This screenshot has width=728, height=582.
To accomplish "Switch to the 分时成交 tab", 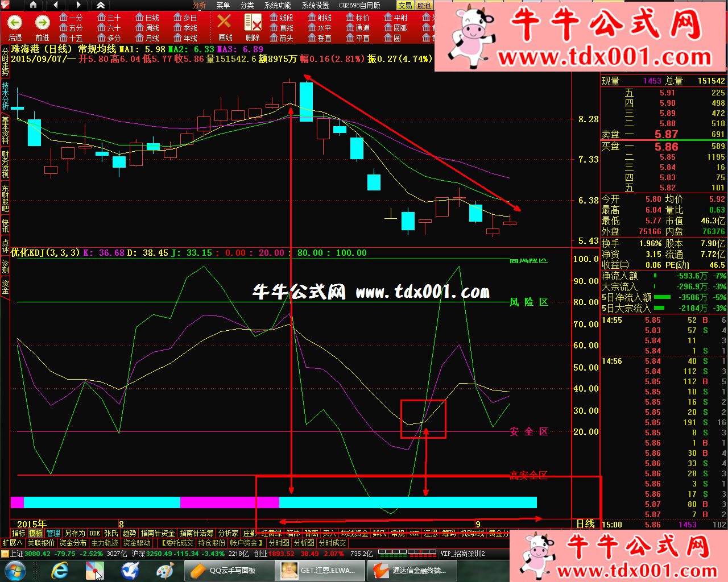I will pyautogui.click(x=332, y=543).
